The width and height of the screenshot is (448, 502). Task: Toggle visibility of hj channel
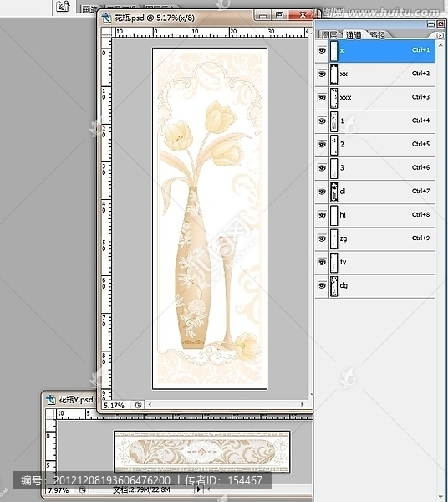tap(322, 215)
